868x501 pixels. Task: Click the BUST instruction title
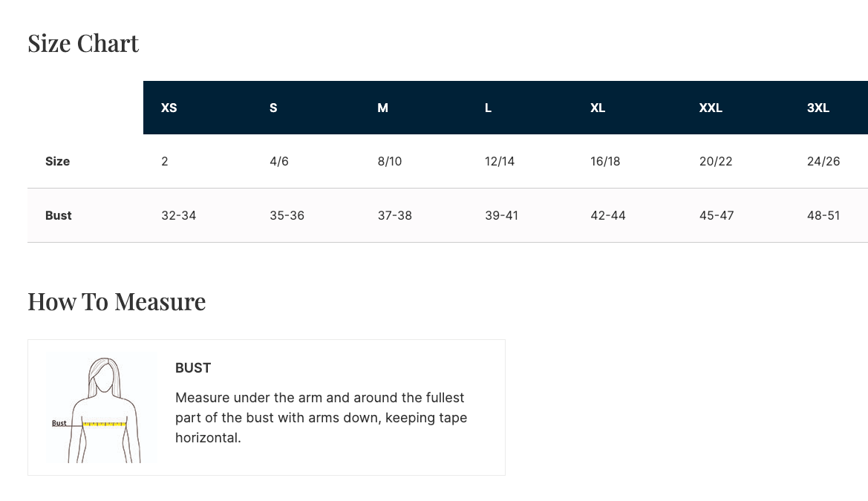tap(193, 368)
